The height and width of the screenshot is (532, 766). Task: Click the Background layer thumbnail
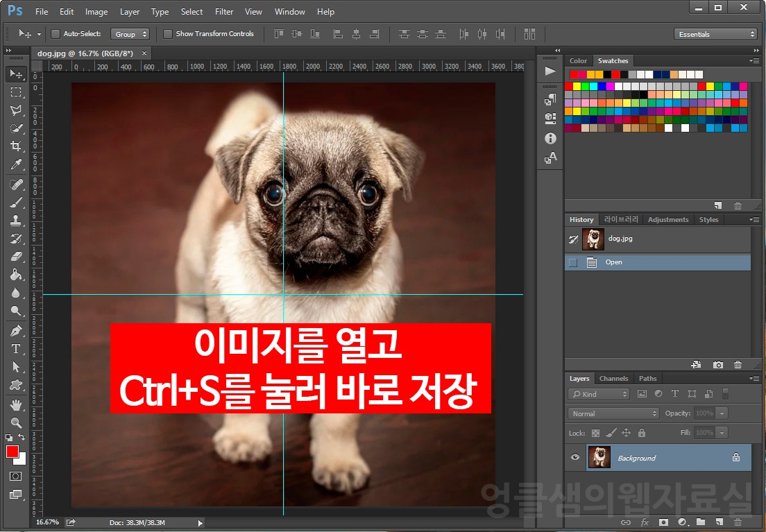point(599,457)
